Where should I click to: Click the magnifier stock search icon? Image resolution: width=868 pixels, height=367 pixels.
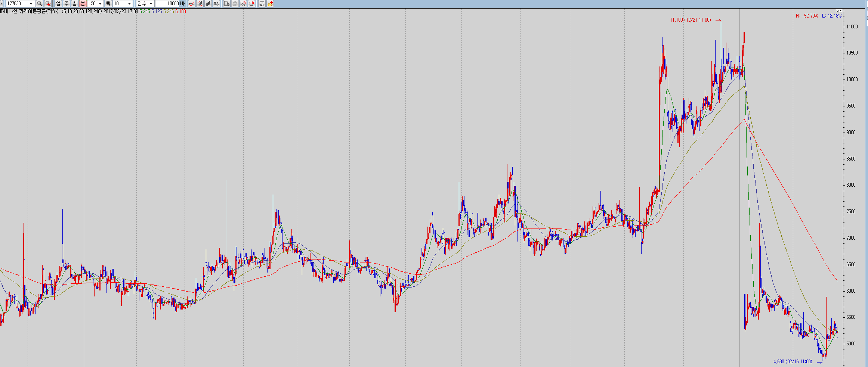(x=39, y=4)
